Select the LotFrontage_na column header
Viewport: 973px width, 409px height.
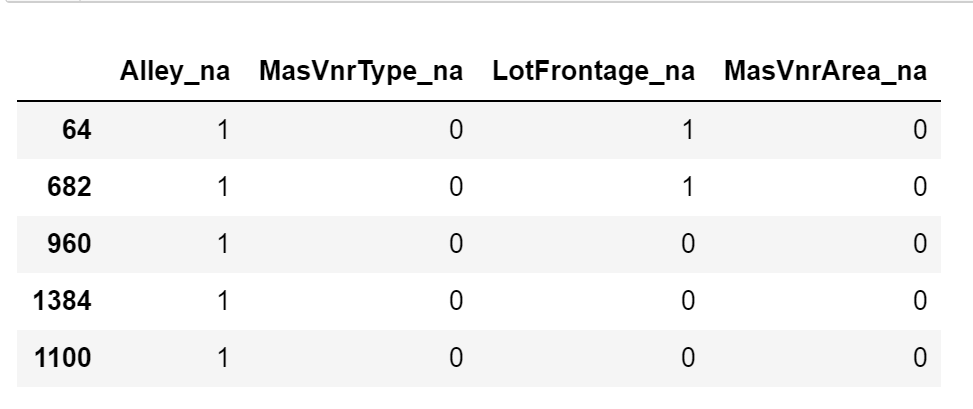pyautogui.click(x=595, y=73)
